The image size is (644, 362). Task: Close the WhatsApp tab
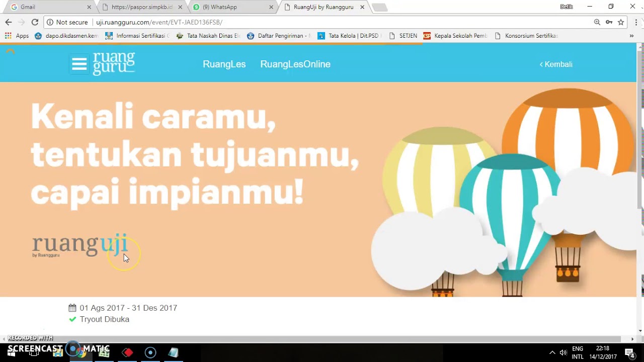click(x=271, y=7)
